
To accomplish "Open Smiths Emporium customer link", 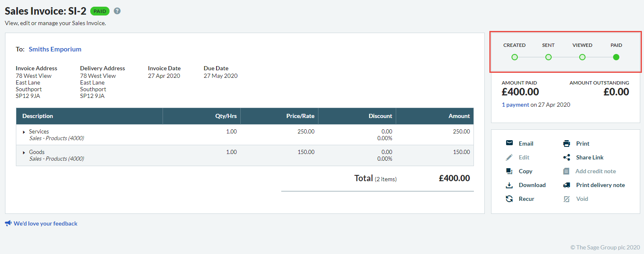I will [x=55, y=49].
